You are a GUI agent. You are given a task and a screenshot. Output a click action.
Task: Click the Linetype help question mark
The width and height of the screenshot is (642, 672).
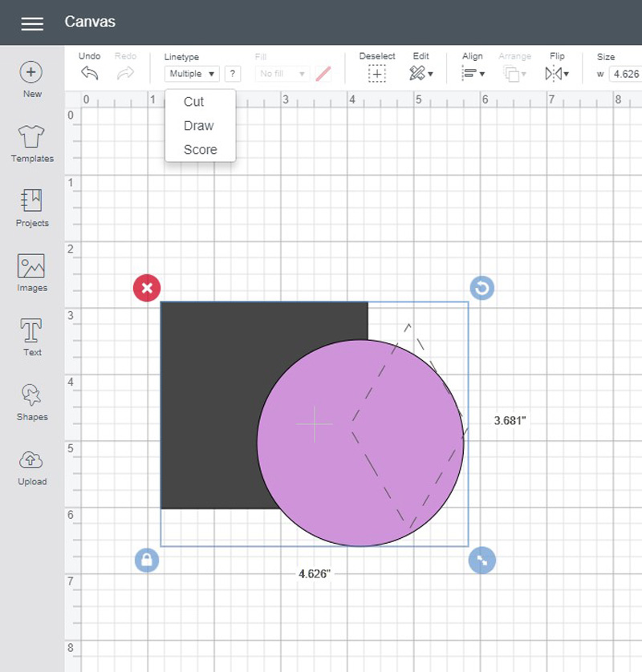click(x=233, y=74)
